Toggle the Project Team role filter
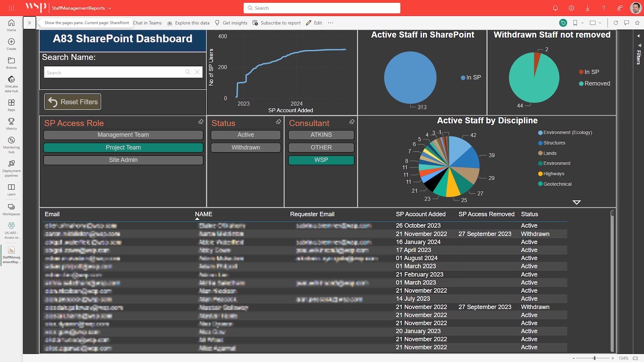Viewport: 644px width, 362px height. coord(123,148)
